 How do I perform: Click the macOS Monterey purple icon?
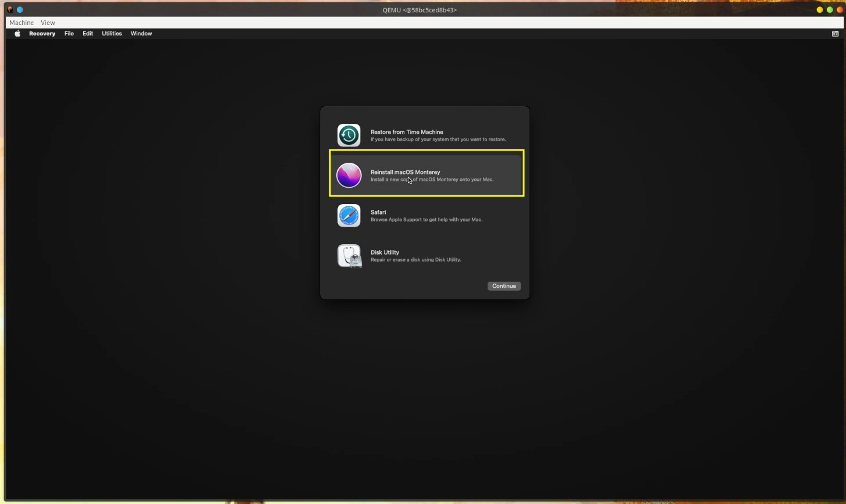349,176
